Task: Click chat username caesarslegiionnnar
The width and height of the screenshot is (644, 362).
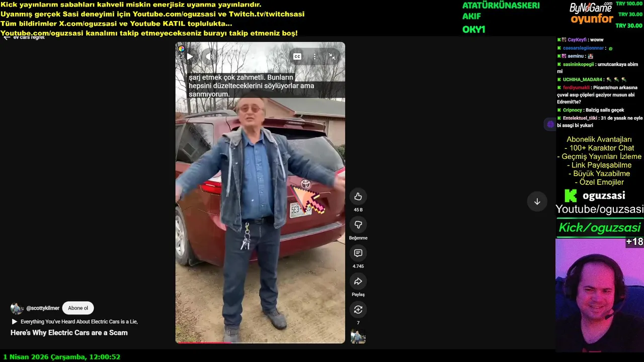Action: tap(583, 48)
